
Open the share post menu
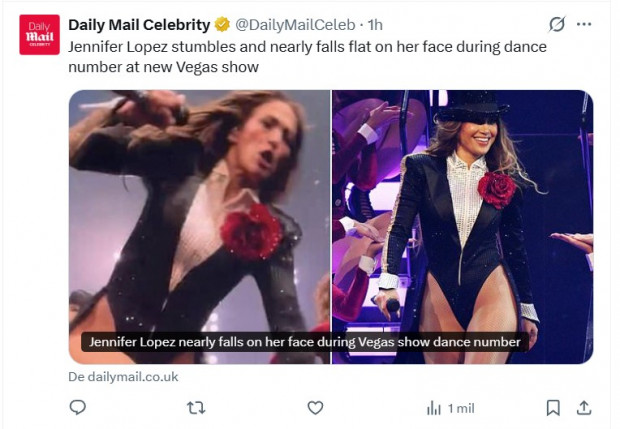pyautogui.click(x=585, y=407)
